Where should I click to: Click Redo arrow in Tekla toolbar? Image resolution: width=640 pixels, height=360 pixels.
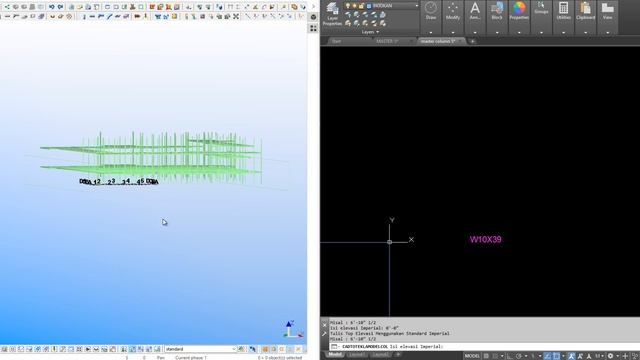(60, 7)
